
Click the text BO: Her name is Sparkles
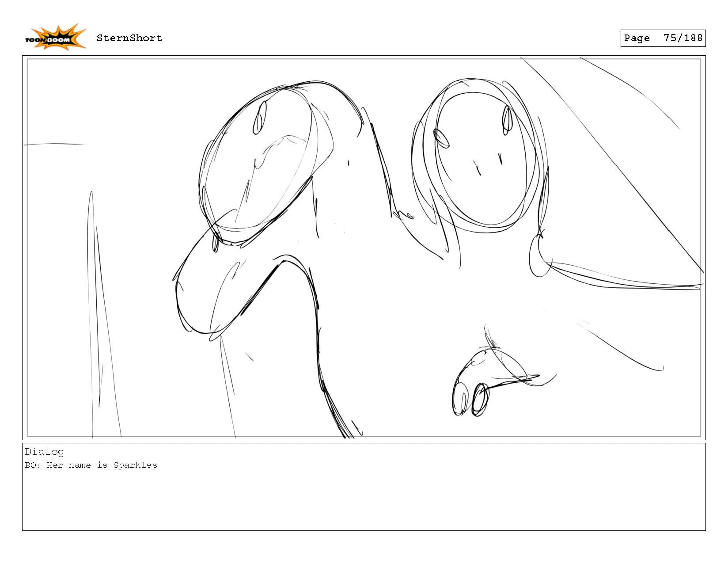point(91,465)
